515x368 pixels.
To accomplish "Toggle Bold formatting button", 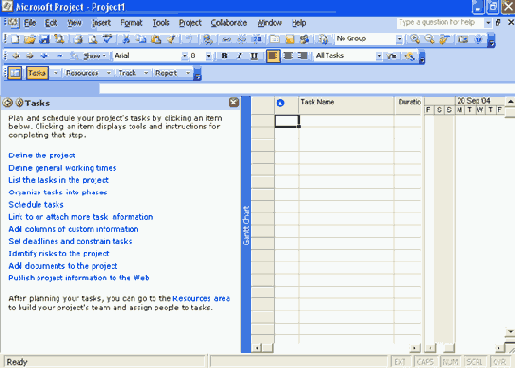I will 224,56.
